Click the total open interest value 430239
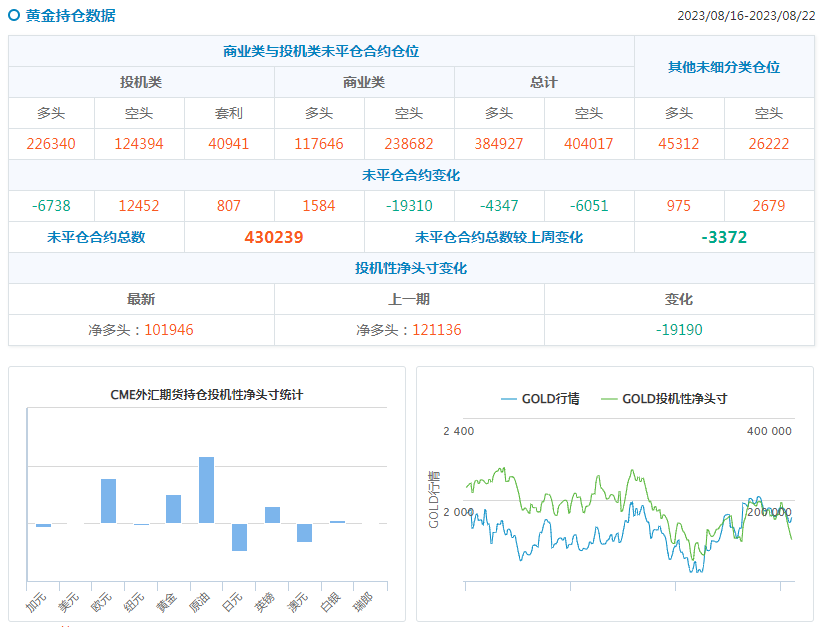 [x=274, y=237]
